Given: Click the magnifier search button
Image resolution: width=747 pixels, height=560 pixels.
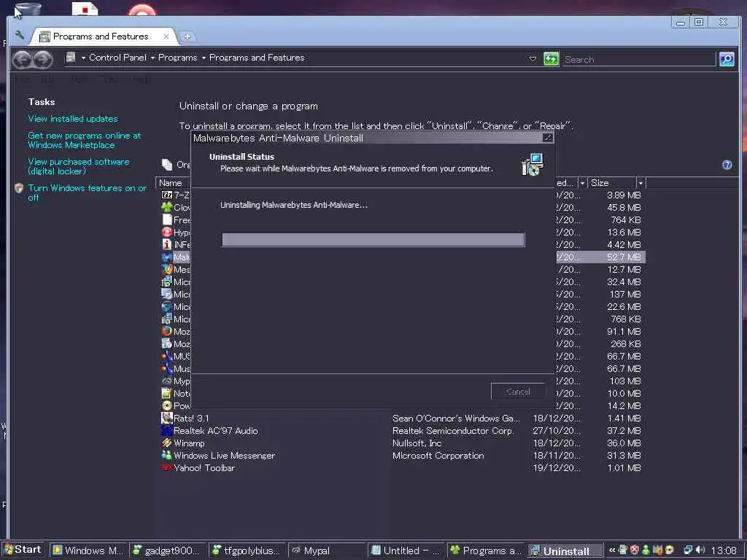Looking at the screenshot, I should [727, 59].
